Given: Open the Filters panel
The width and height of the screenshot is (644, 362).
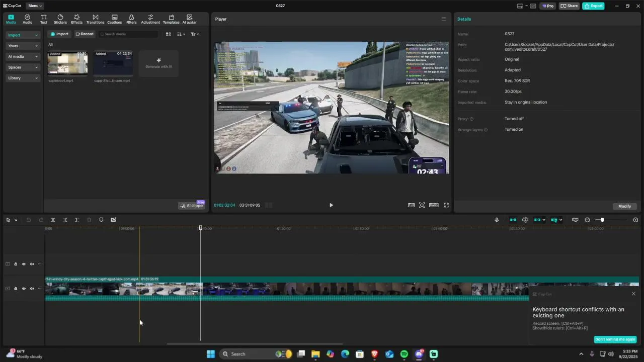Looking at the screenshot, I should [131, 19].
